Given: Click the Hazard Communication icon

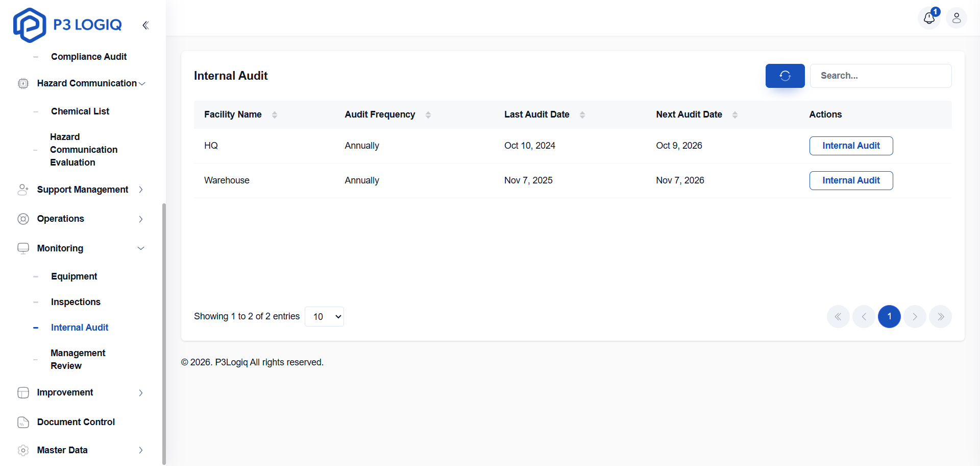Looking at the screenshot, I should pyautogui.click(x=23, y=83).
